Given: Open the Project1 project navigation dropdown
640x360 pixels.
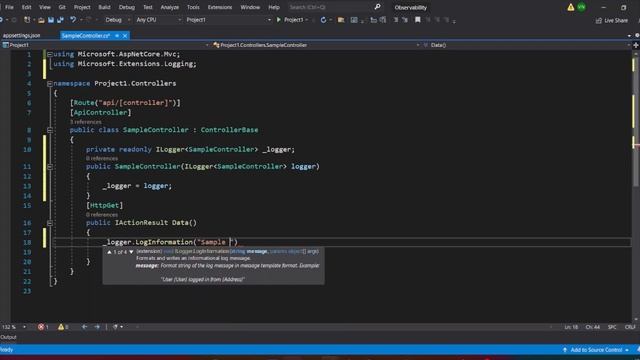Looking at the screenshot, I should [105, 45].
